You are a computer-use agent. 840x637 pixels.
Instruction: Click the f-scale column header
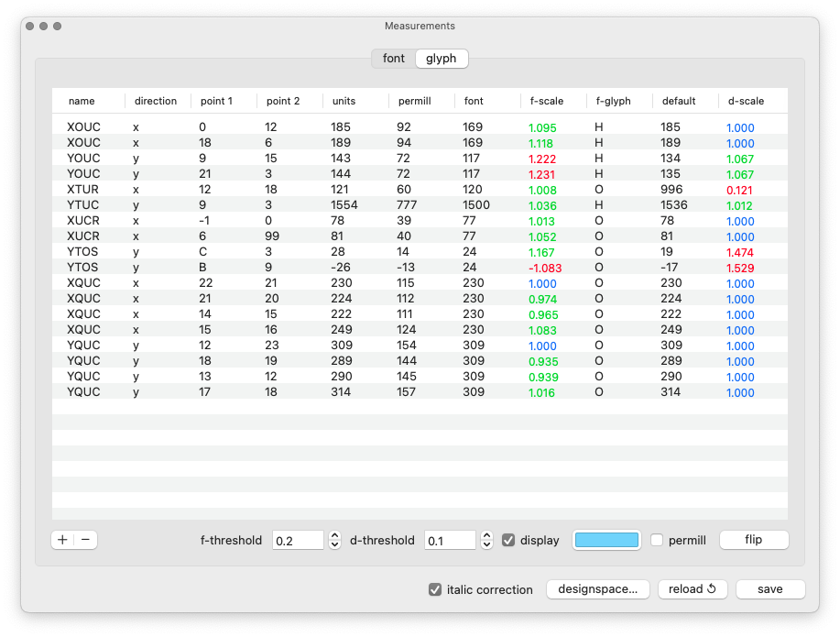click(547, 101)
